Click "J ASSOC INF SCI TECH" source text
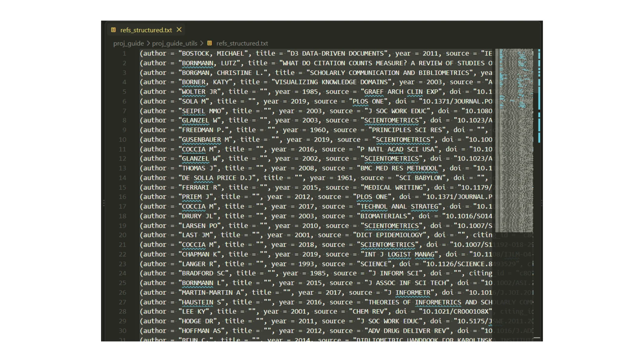The width and height of the screenshot is (644, 362). tap(407, 283)
